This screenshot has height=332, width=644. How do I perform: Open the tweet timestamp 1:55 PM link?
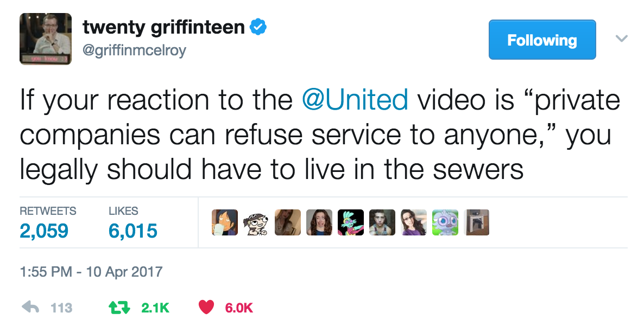(91, 272)
